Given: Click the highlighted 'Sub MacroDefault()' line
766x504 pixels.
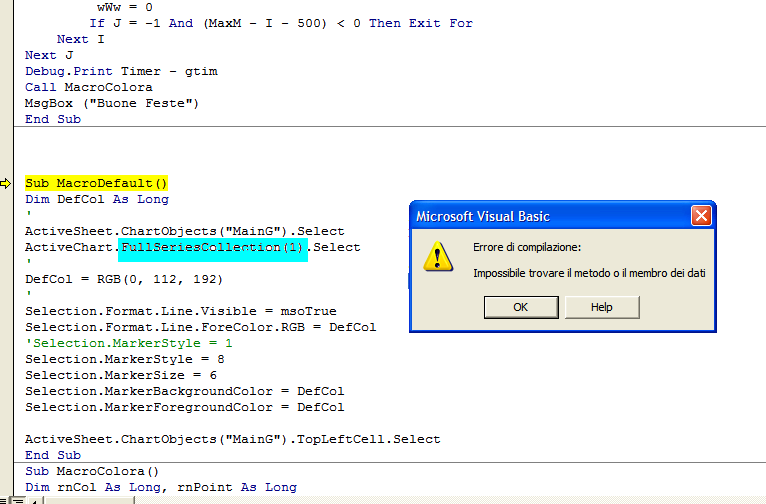Looking at the screenshot, I should click(x=96, y=183).
